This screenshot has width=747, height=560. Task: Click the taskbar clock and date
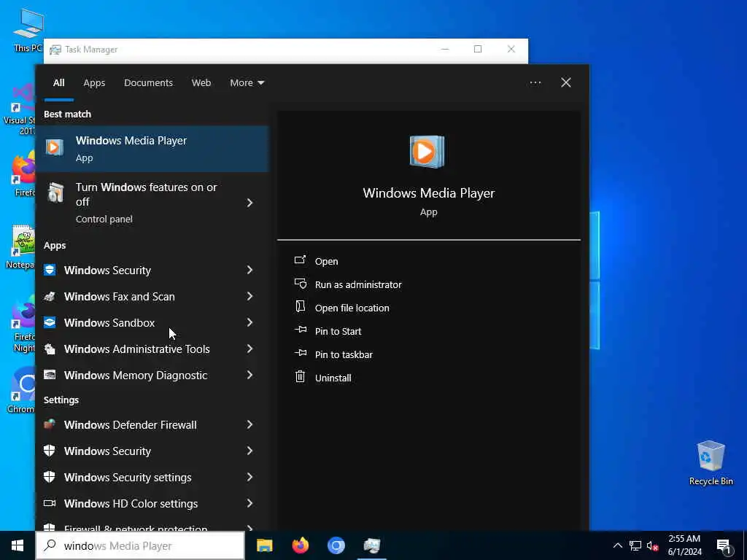684,545
